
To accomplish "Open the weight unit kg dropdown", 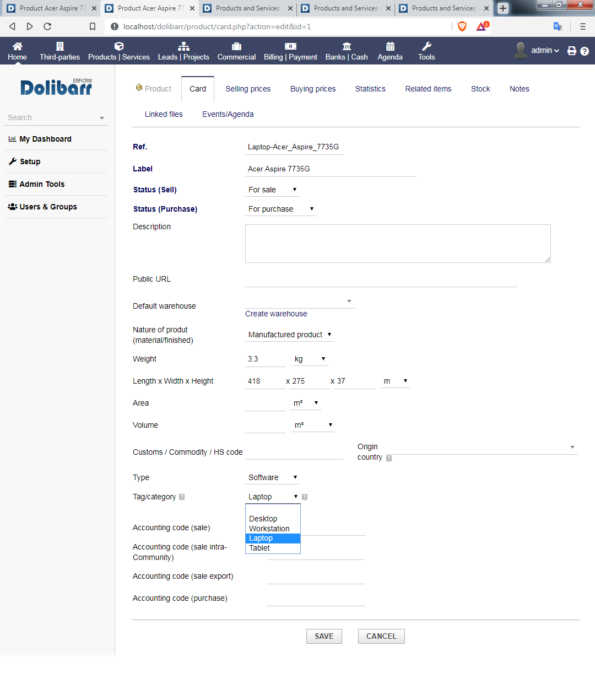I will 310,359.
